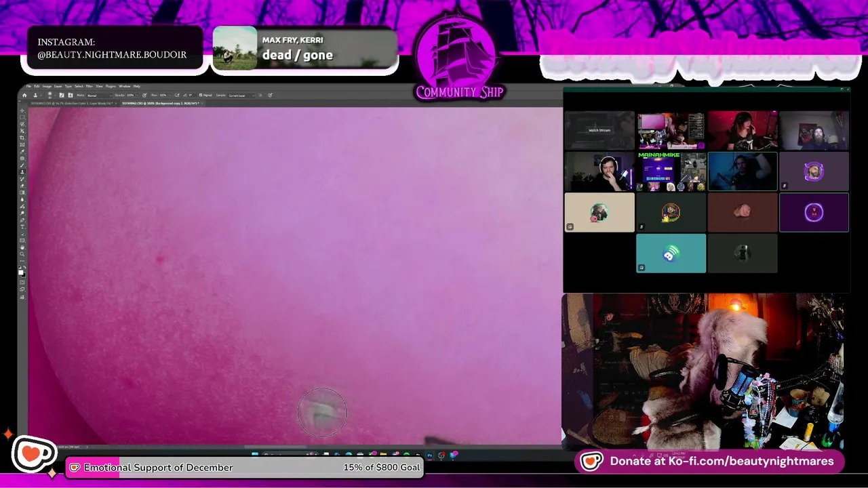Select the Crop tool
This screenshot has width=868, height=488.
pos(22,138)
